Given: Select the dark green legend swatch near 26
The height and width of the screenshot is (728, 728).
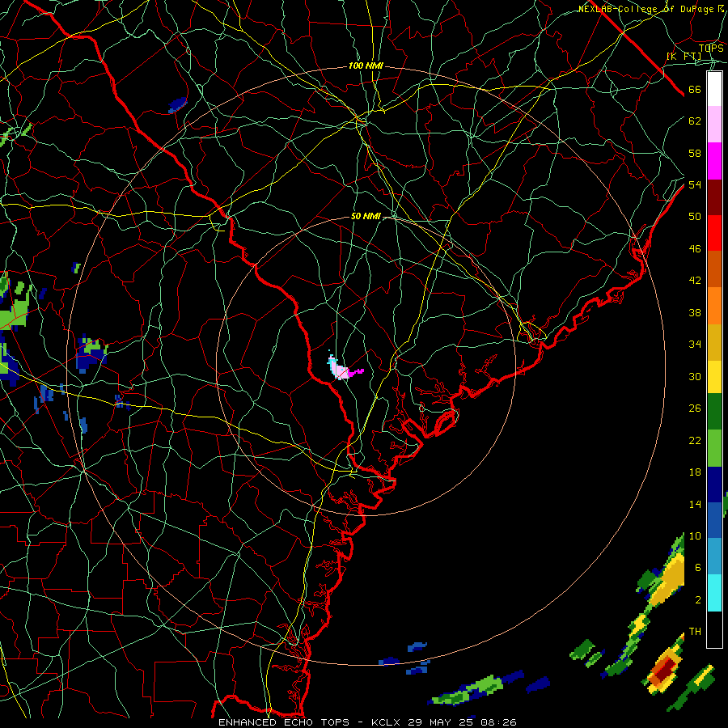Looking at the screenshot, I should pos(714,412).
